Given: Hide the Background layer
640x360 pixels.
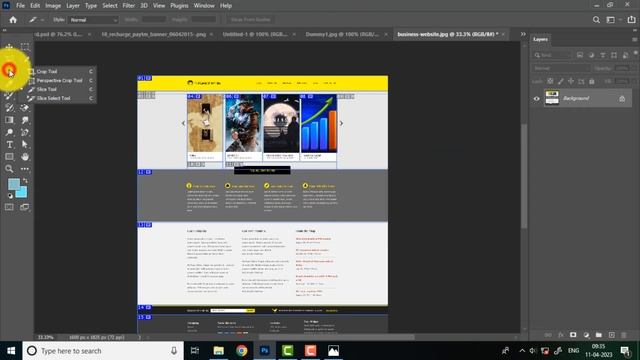Looking at the screenshot, I should coord(537,98).
